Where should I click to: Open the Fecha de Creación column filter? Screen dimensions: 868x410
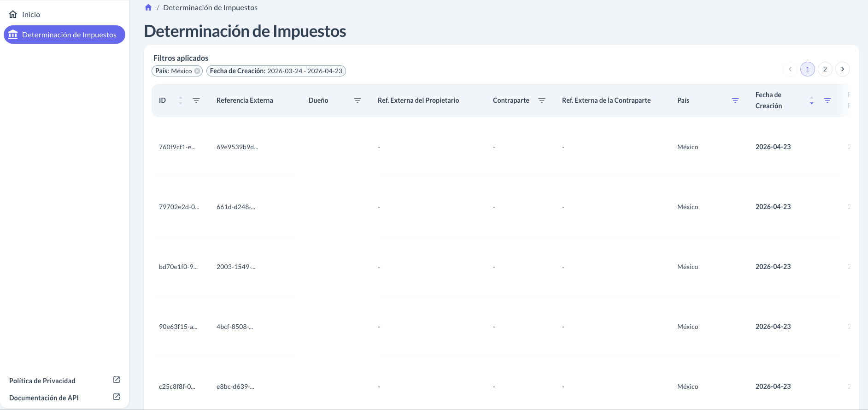click(x=827, y=100)
